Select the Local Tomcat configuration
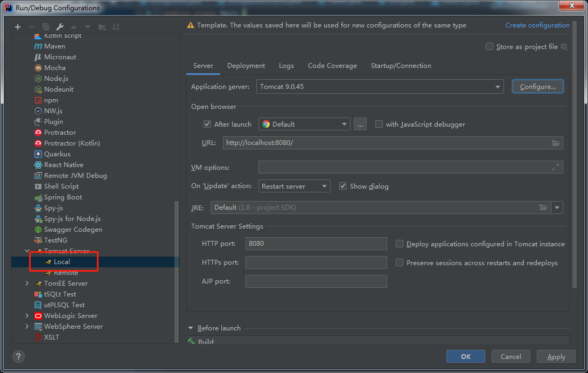The height and width of the screenshot is (373, 588). pyautogui.click(x=61, y=262)
